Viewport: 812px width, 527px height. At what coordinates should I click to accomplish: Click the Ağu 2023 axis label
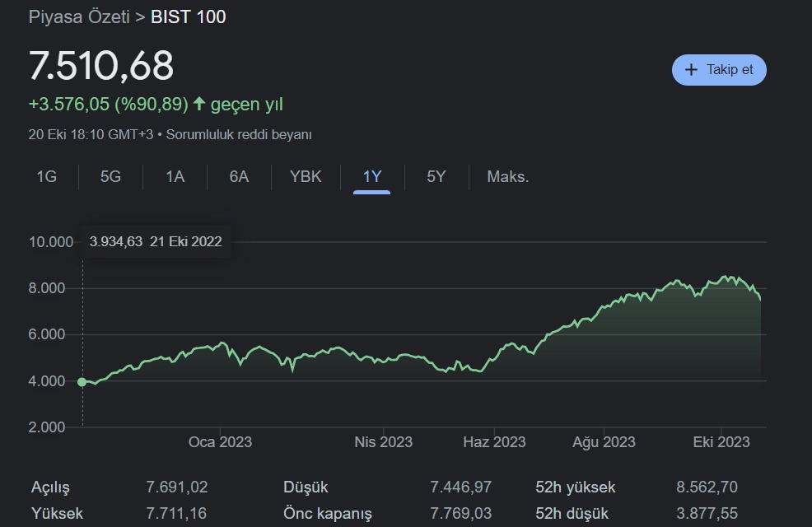tap(604, 442)
